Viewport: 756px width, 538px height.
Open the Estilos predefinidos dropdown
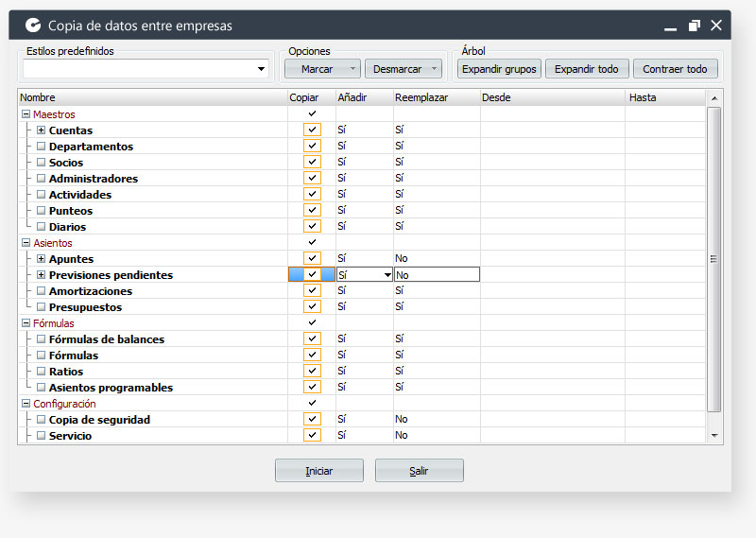(x=262, y=69)
